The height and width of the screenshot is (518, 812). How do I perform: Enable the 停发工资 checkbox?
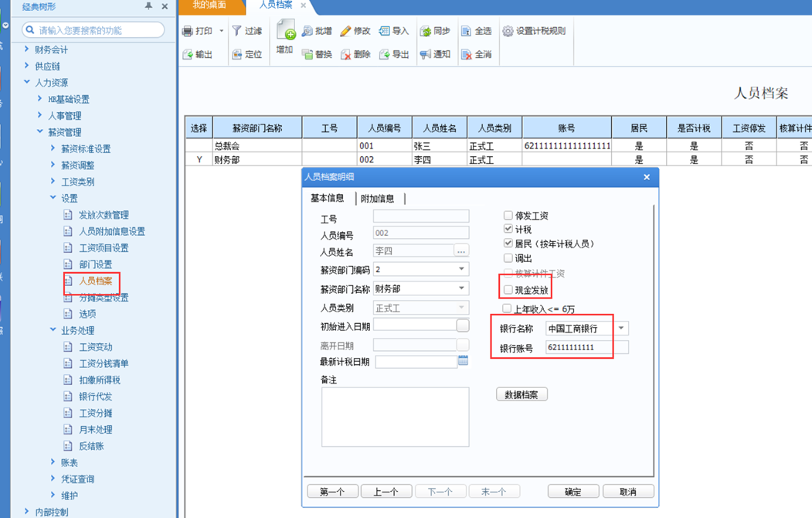(508, 216)
